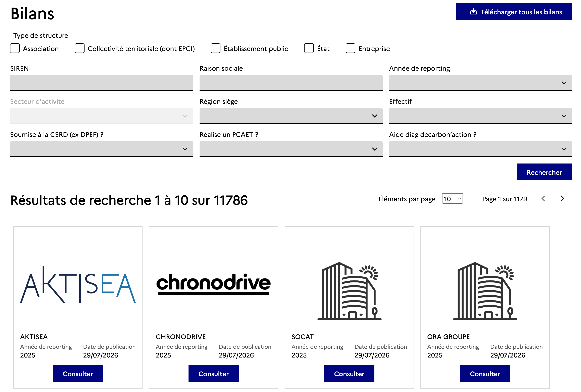This screenshot has width=581, height=392.
Task: Click the ORA GROUPE building placeholder icon
Action: click(x=485, y=291)
